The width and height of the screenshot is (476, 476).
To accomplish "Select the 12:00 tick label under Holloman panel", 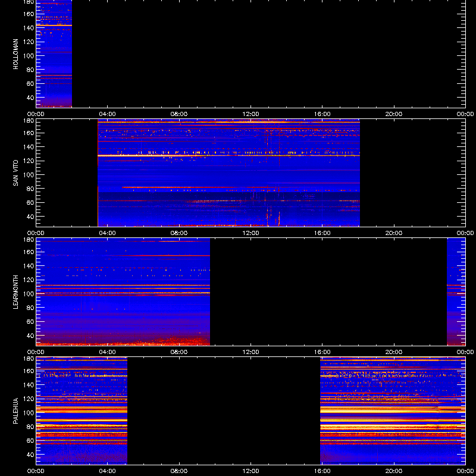I will pyautogui.click(x=250, y=114).
